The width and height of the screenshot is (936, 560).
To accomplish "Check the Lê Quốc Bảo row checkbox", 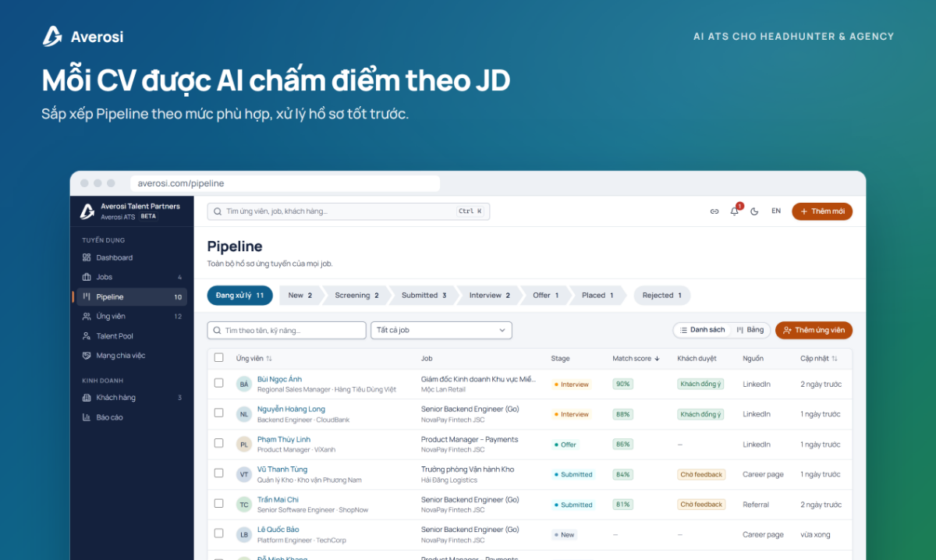I will (219, 533).
